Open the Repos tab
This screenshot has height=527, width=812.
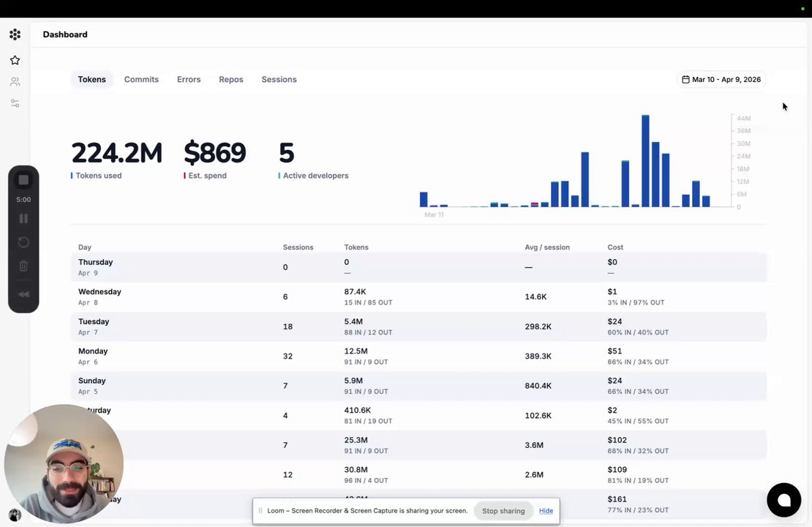click(231, 79)
